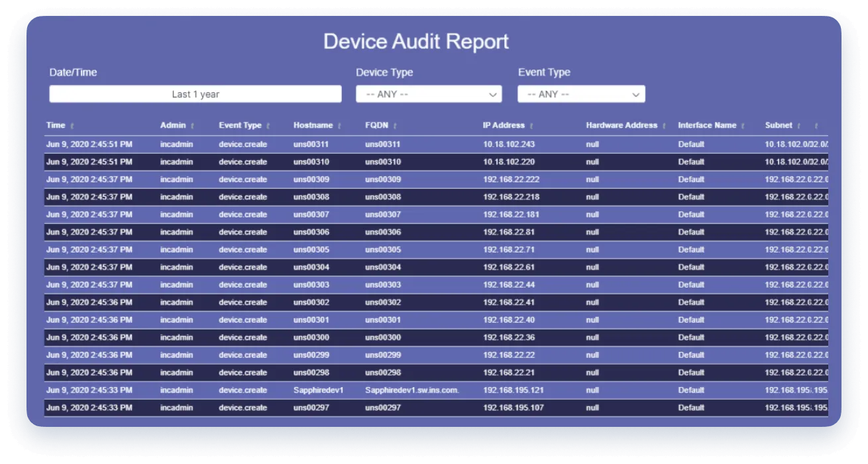Click the Date/Time 'Last 1 year' field
Image resolution: width=868 pixels, height=464 pixels.
[195, 94]
